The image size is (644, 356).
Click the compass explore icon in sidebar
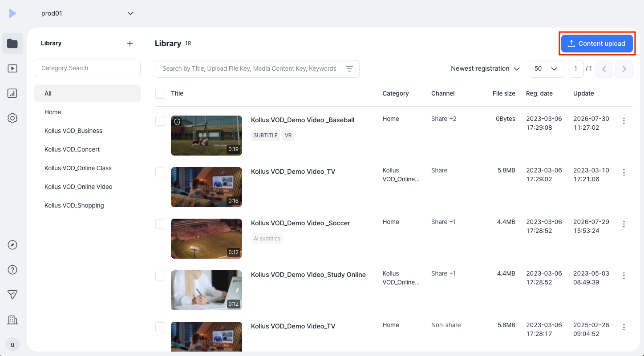[x=12, y=245]
